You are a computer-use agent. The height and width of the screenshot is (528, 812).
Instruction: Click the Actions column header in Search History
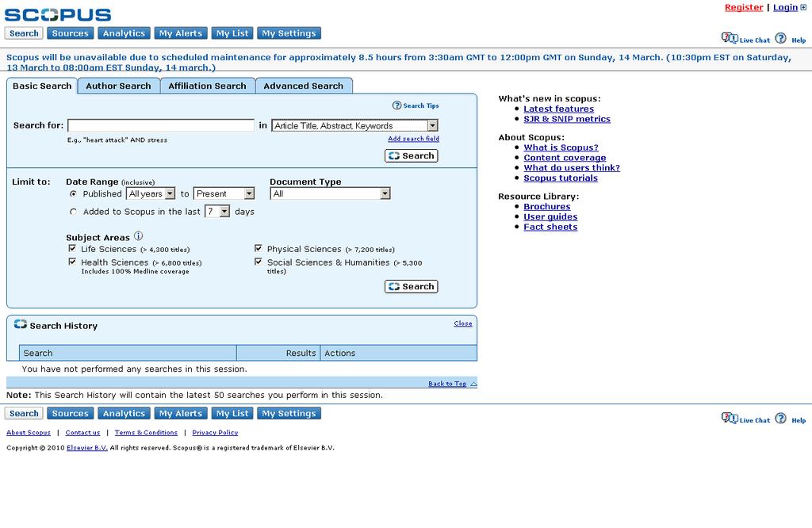pos(398,353)
